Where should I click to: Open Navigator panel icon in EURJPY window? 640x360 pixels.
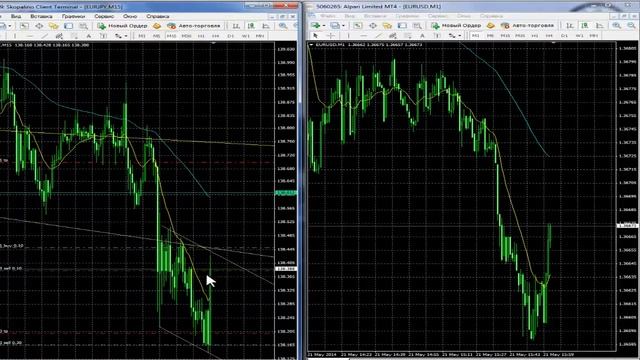53,26
